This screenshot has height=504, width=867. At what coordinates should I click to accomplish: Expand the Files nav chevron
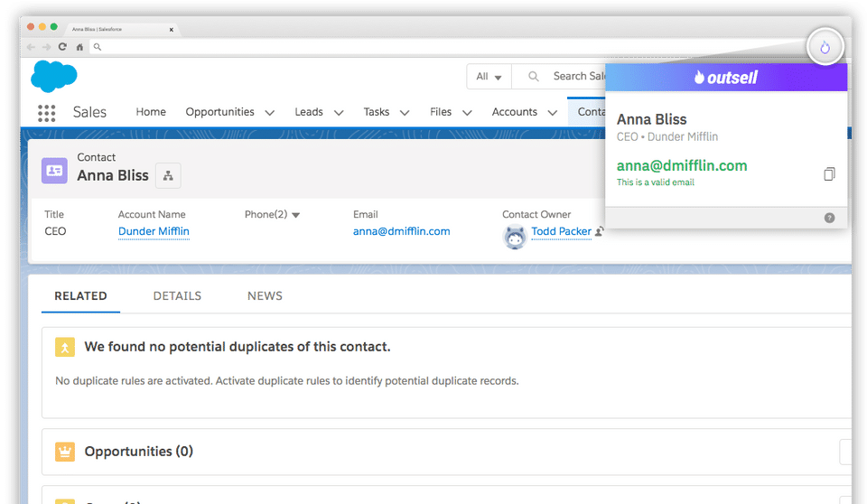[x=467, y=113]
